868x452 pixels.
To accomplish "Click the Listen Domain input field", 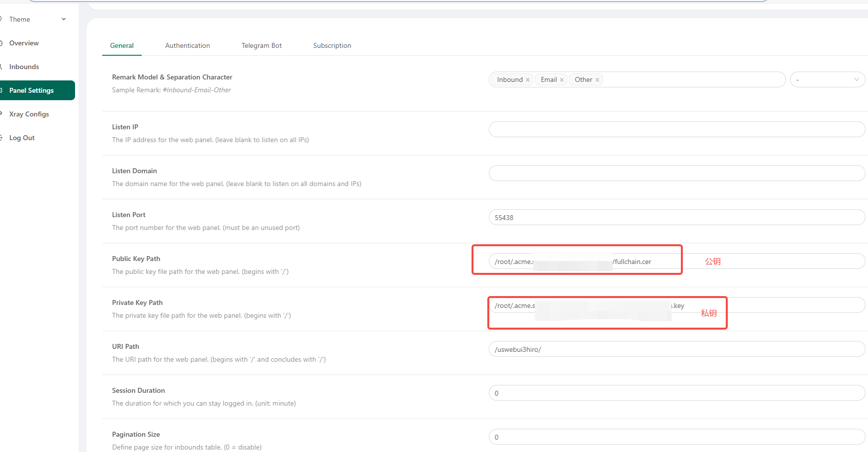I will [x=676, y=173].
